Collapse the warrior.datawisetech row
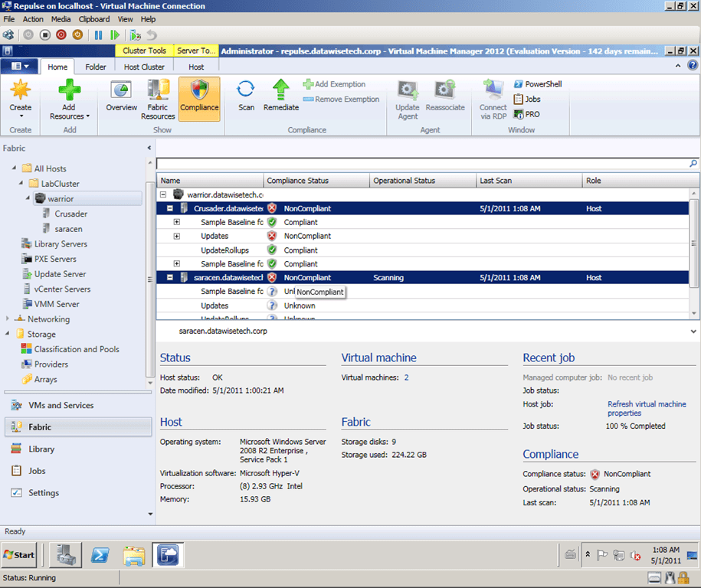The height and width of the screenshot is (588, 701). (163, 194)
